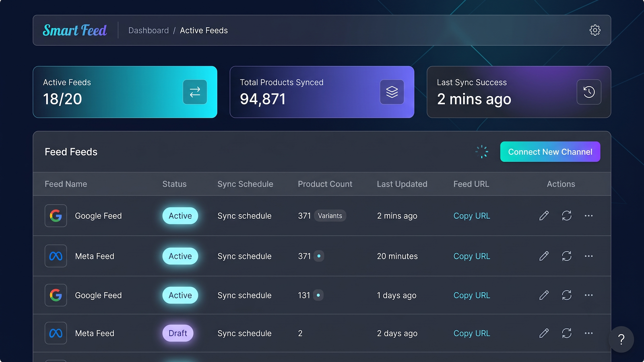644x362 pixels.
Task: Click the Actions column header
Action: click(561, 184)
